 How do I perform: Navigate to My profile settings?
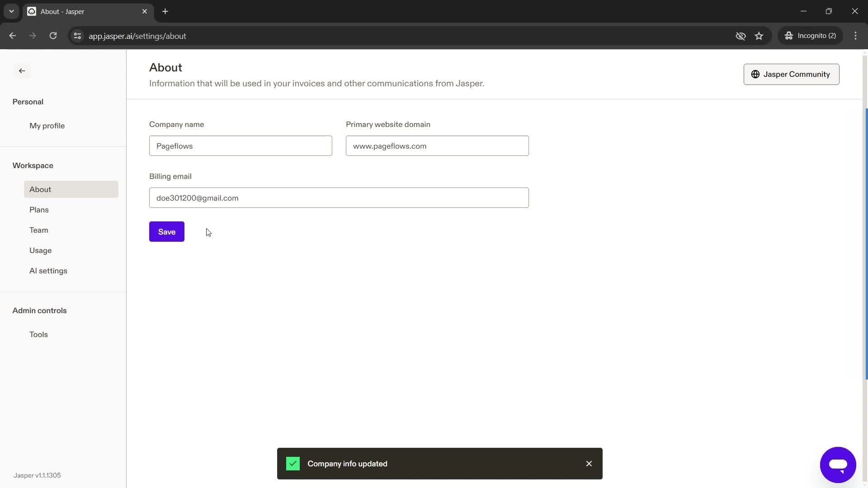tap(47, 125)
